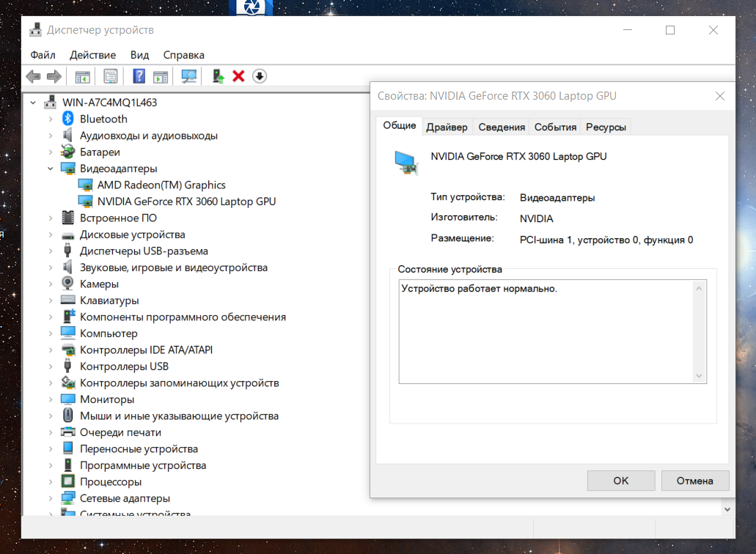Screen dimensions: 756x554
Task: Click the Computer (Компьютер) category icon
Action: click(68, 333)
